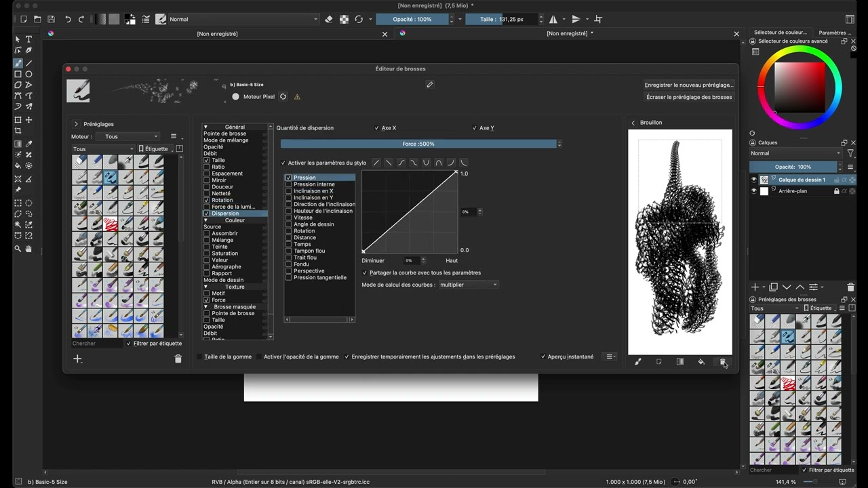Pick the Rectangle shape tool
This screenshot has height=488, width=868.
pos(18,74)
